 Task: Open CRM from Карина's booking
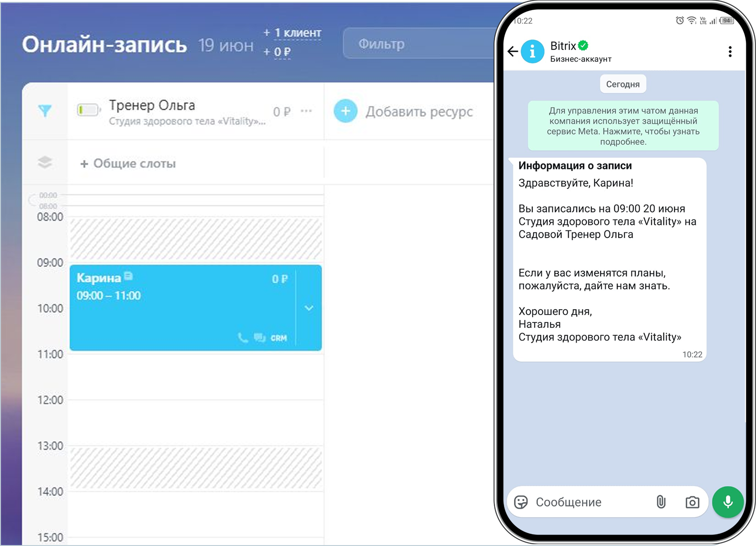(x=279, y=338)
